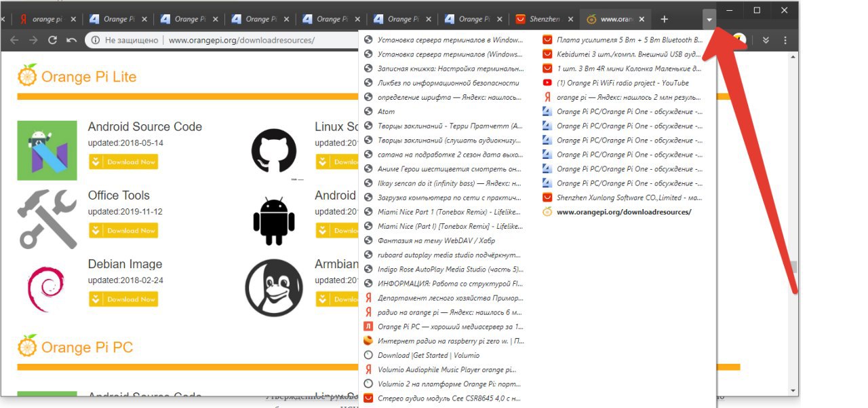Select 'ИНФОРМАЦИЯ: Работа со структурой' entry

[x=443, y=284]
